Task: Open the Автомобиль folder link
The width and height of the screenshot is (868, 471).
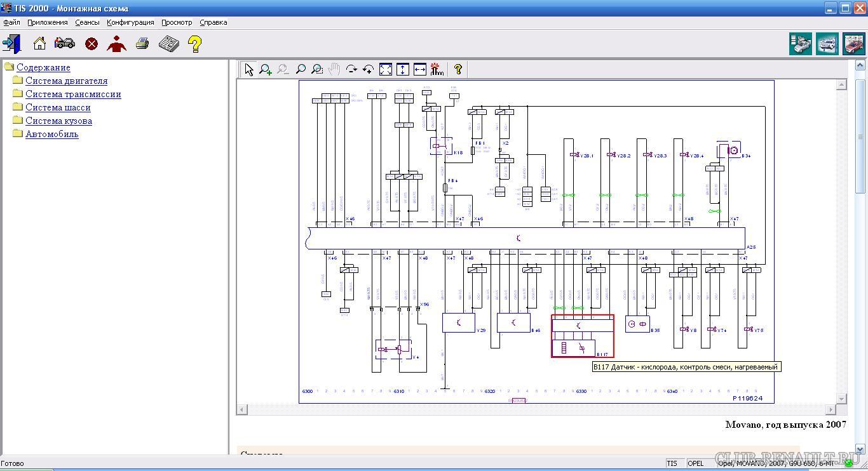Action: (x=52, y=134)
